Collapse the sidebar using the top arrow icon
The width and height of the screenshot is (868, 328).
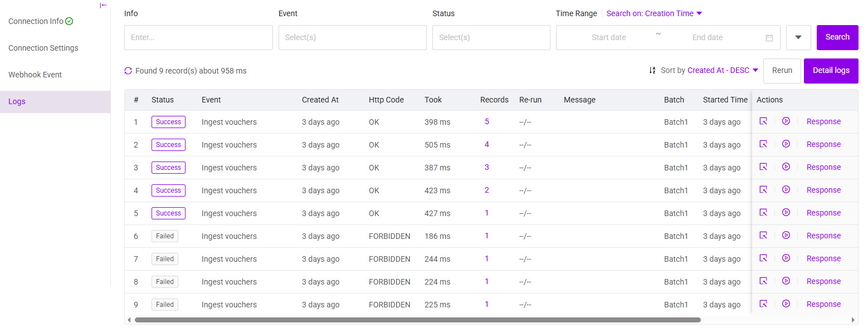pyautogui.click(x=103, y=5)
